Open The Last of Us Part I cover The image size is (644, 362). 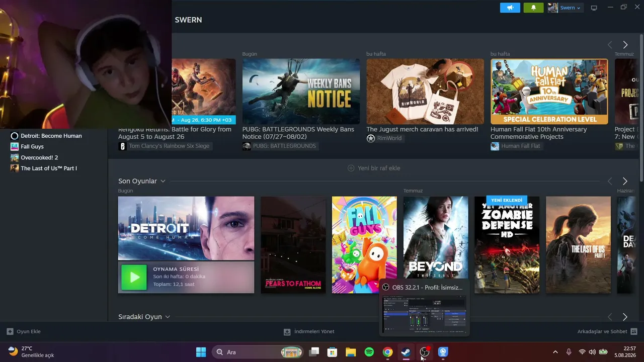[x=578, y=245]
